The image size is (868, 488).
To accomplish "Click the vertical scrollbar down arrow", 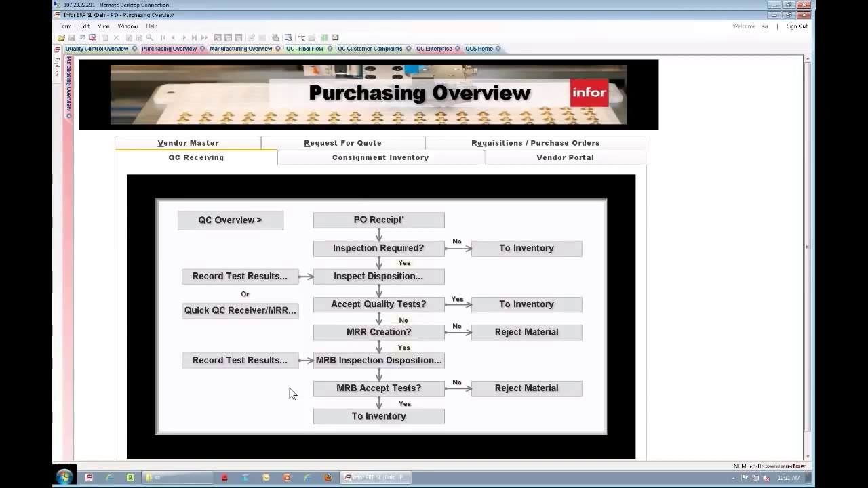I will 807,456.
